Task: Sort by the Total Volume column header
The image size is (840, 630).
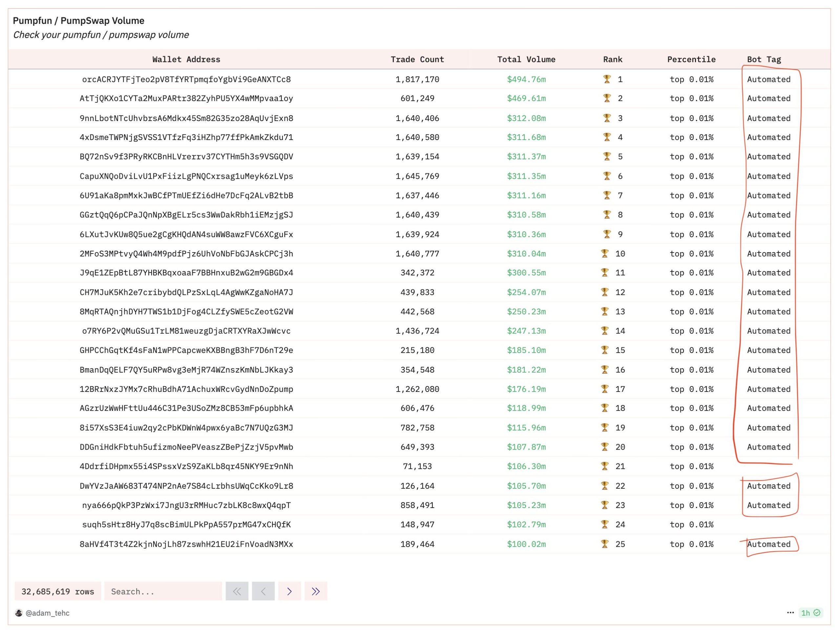Action: (x=526, y=59)
